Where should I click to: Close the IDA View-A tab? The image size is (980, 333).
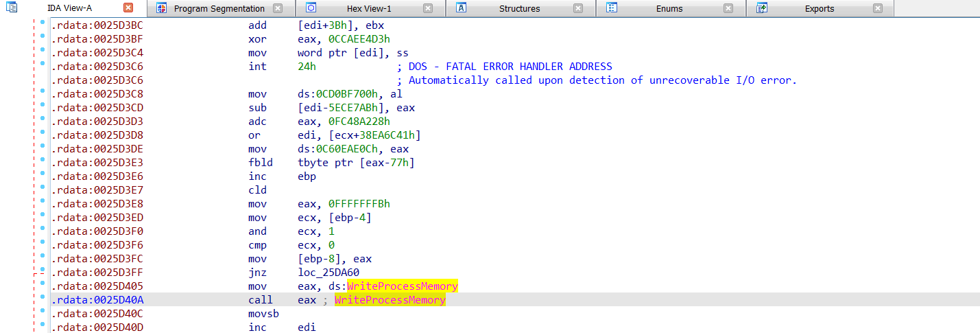pyautogui.click(x=128, y=8)
